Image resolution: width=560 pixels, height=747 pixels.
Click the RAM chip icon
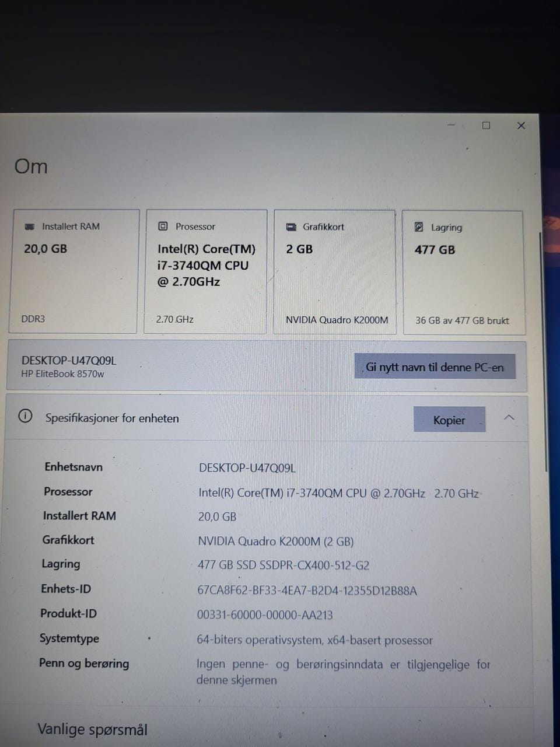[x=30, y=226]
